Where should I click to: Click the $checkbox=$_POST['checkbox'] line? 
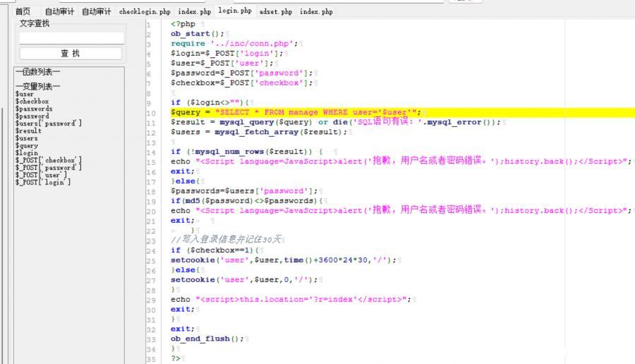coord(242,83)
